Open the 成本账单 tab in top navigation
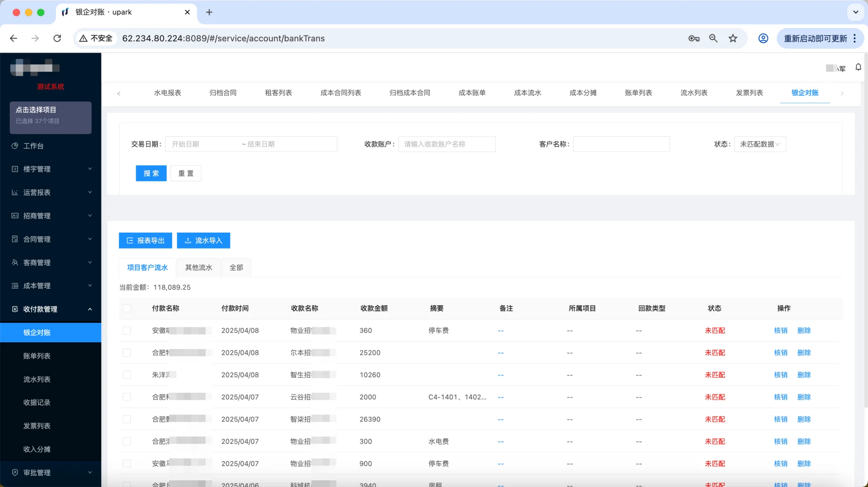 pyautogui.click(x=471, y=93)
